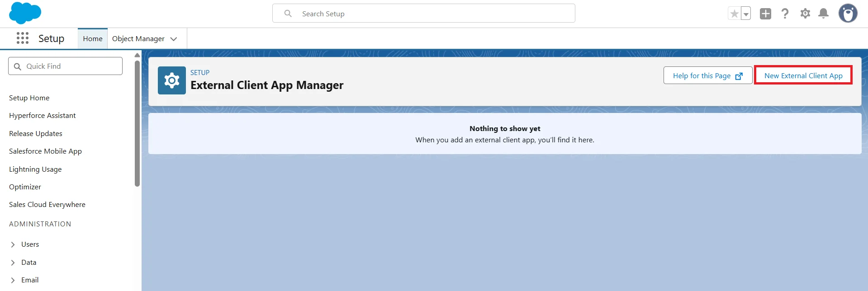Click the Setup app name label
868x291 pixels.
tap(51, 38)
